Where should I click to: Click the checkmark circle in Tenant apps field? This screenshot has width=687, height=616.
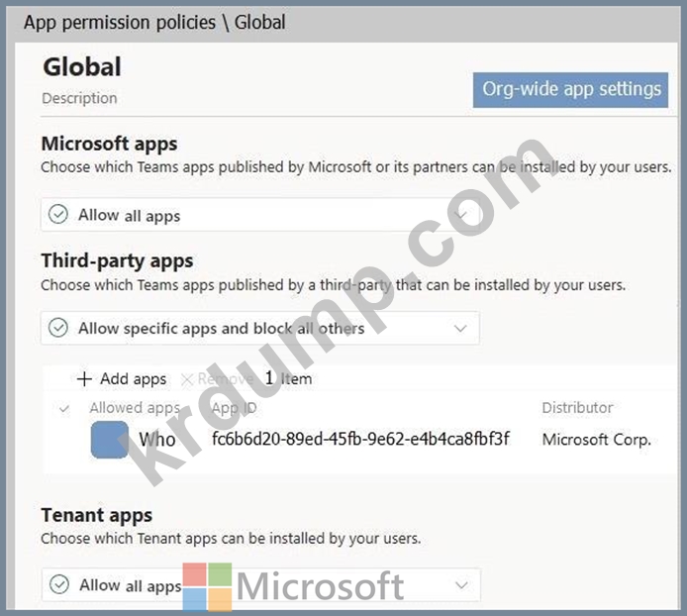(58, 584)
